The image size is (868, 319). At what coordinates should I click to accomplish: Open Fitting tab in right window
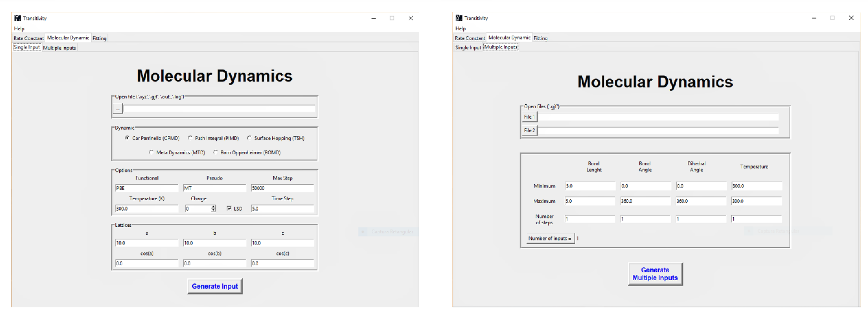[x=541, y=38]
